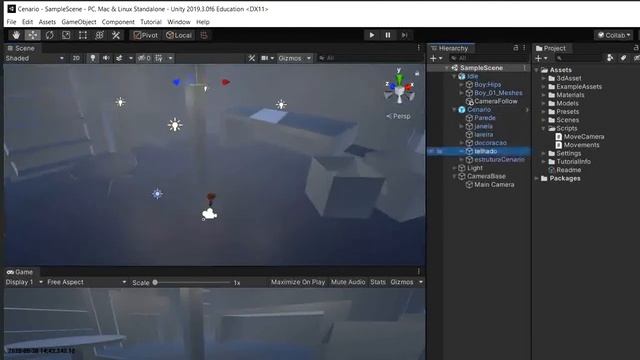Toggle 2D view in Scene

pos(76,58)
